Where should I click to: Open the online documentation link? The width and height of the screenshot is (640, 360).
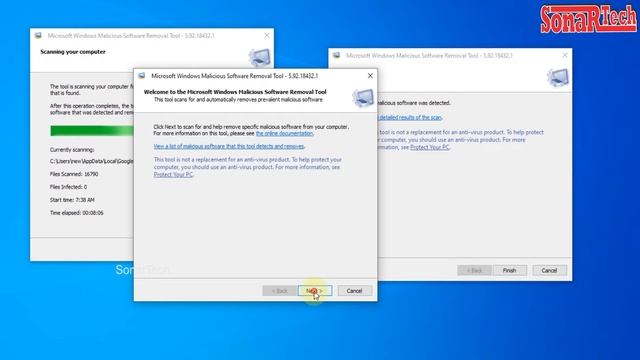(284, 133)
